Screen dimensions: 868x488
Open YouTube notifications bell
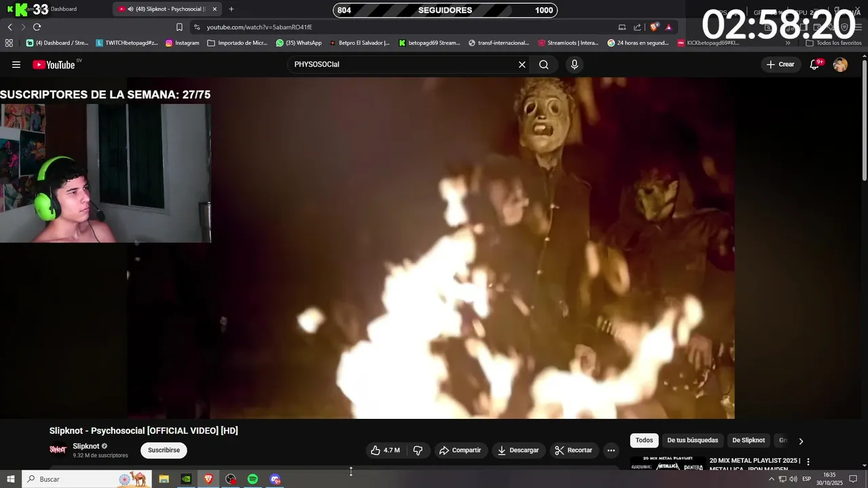click(x=815, y=64)
